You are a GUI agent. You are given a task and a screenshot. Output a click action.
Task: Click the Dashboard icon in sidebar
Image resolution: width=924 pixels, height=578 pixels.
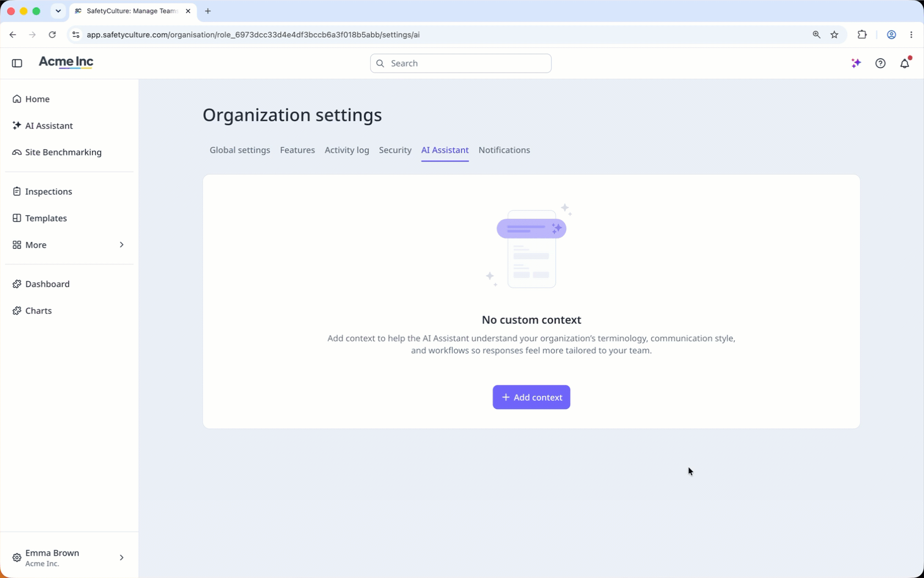17,284
